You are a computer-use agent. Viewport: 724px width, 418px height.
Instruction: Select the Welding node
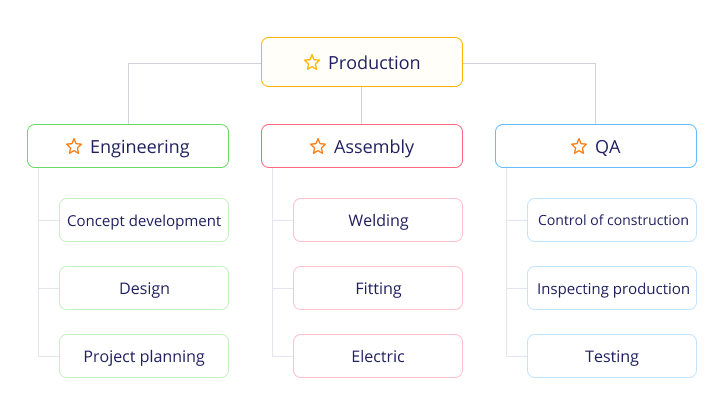tap(378, 220)
